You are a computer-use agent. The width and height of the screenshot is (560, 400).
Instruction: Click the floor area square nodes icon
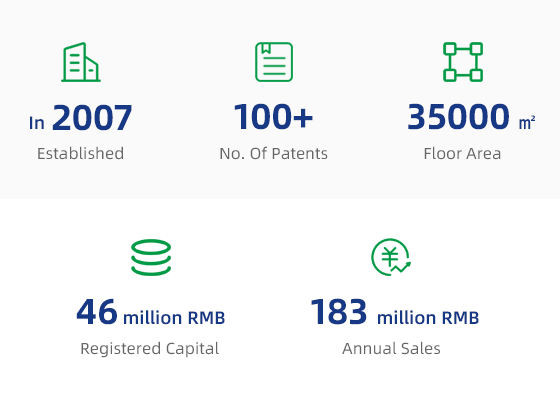(x=463, y=62)
